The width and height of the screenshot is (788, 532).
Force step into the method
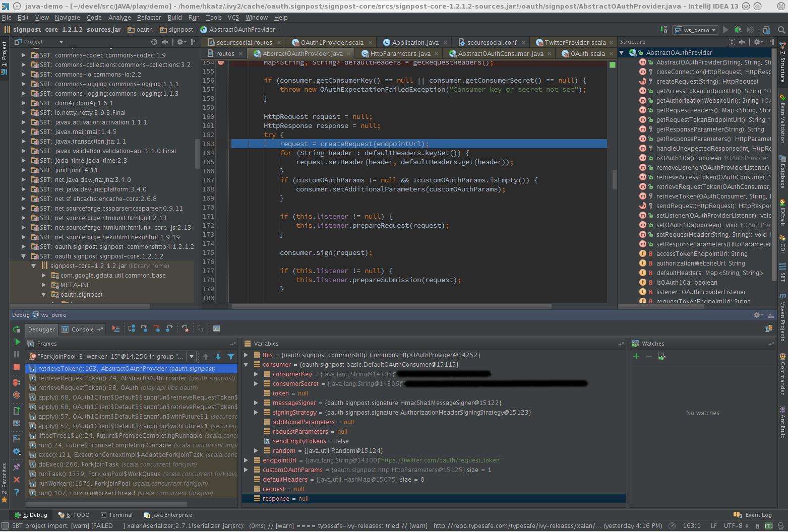point(157,329)
